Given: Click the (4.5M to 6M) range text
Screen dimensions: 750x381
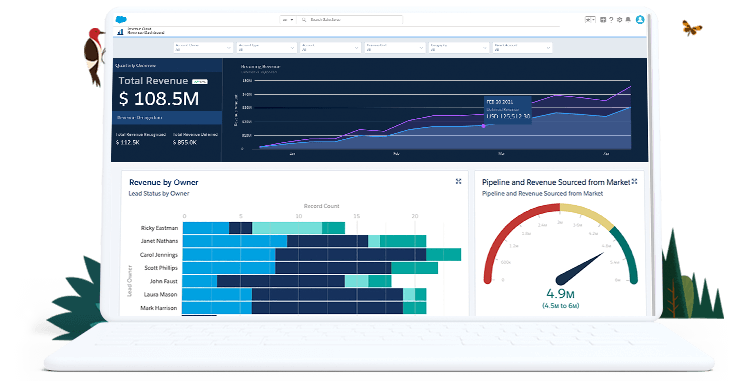Looking at the screenshot, I should (x=561, y=305).
